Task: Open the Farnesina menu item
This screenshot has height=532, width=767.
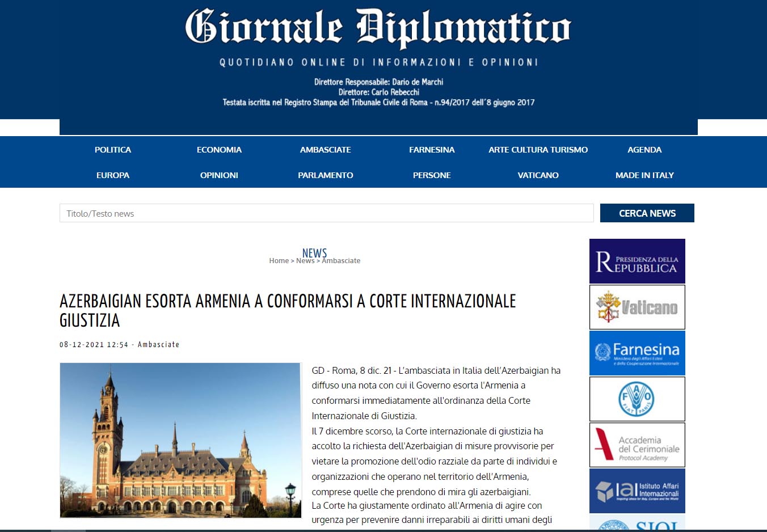Action: click(432, 150)
